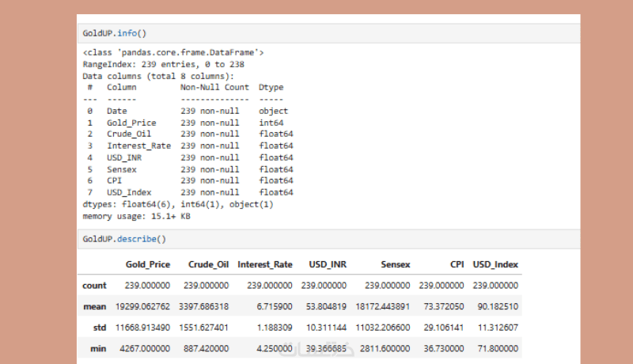Select 'Data columns (total 8 columns):' text

point(158,76)
